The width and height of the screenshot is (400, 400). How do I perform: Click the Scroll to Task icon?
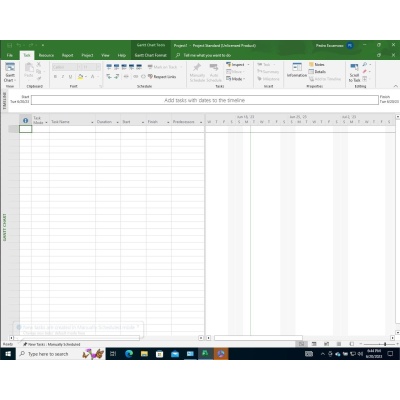[354, 67]
